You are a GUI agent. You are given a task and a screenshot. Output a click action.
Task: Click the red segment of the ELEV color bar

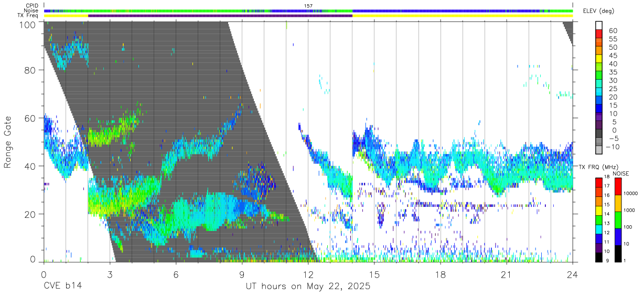[x=598, y=34]
